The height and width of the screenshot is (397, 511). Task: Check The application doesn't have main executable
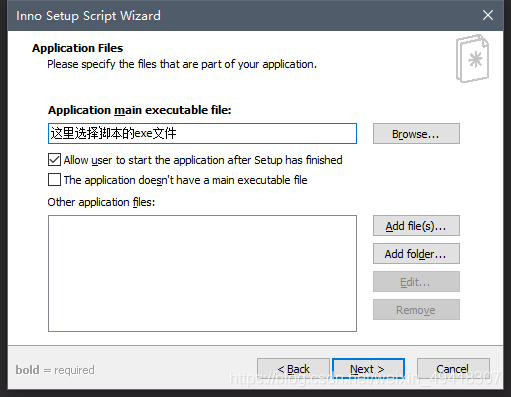pyautogui.click(x=54, y=180)
